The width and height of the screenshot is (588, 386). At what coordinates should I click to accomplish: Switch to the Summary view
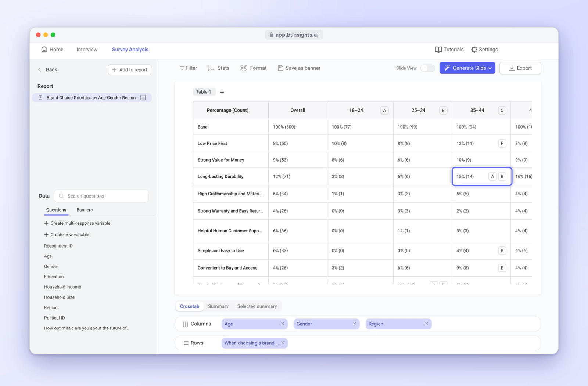point(218,306)
